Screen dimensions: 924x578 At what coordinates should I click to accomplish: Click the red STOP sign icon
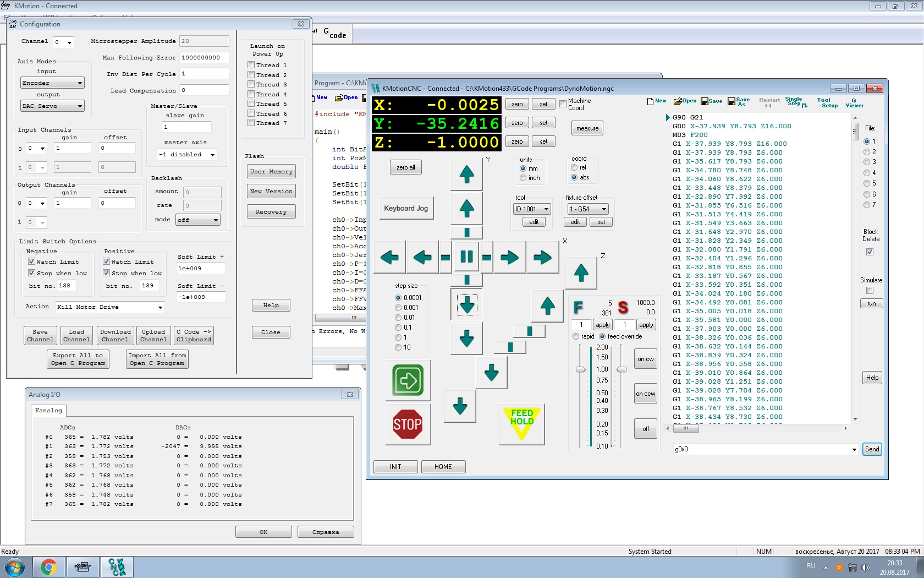pyautogui.click(x=408, y=424)
